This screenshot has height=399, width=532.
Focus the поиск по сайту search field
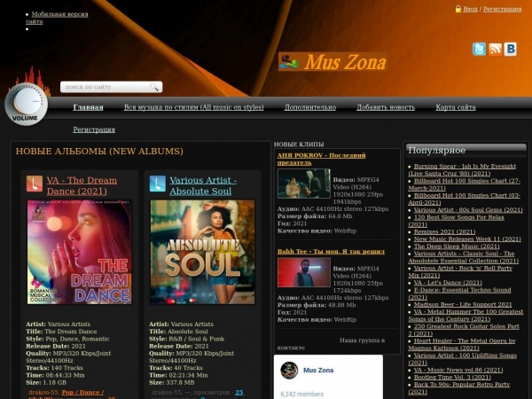tap(112, 87)
